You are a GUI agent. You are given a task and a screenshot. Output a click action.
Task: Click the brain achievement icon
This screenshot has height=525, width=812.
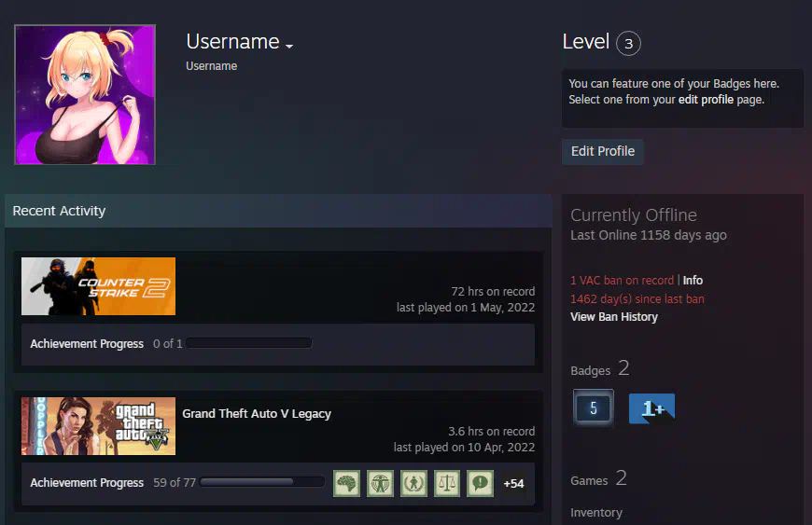pyautogui.click(x=347, y=483)
